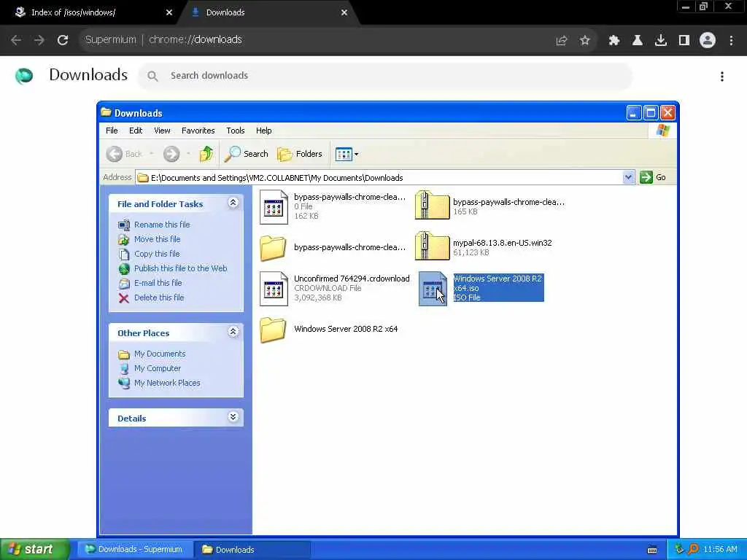Select Unconfirmed 764294.crdownload file icon
The width and height of the screenshot is (747, 560).
(x=274, y=289)
